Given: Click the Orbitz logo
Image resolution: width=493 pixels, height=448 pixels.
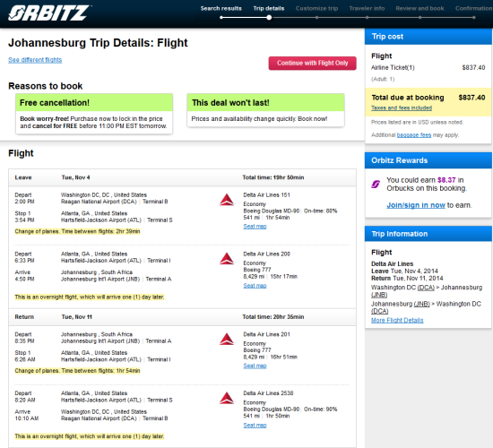Looking at the screenshot, I should pos(49,13).
